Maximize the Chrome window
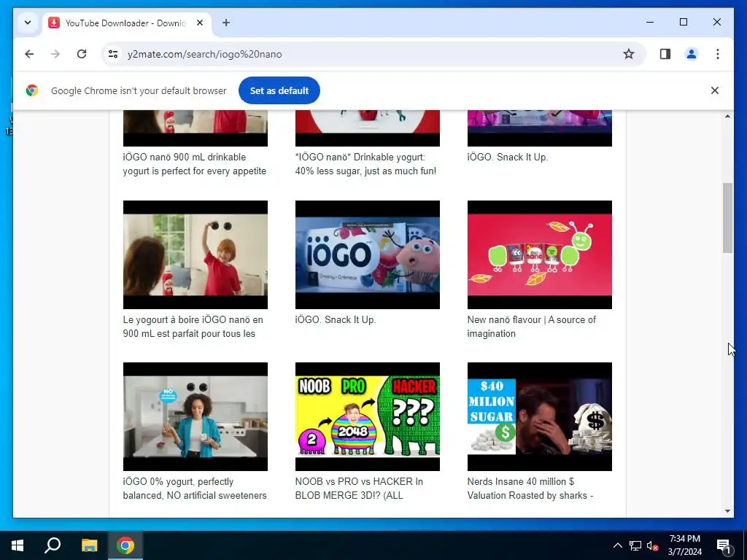Viewport: 747px width, 560px height. [683, 23]
